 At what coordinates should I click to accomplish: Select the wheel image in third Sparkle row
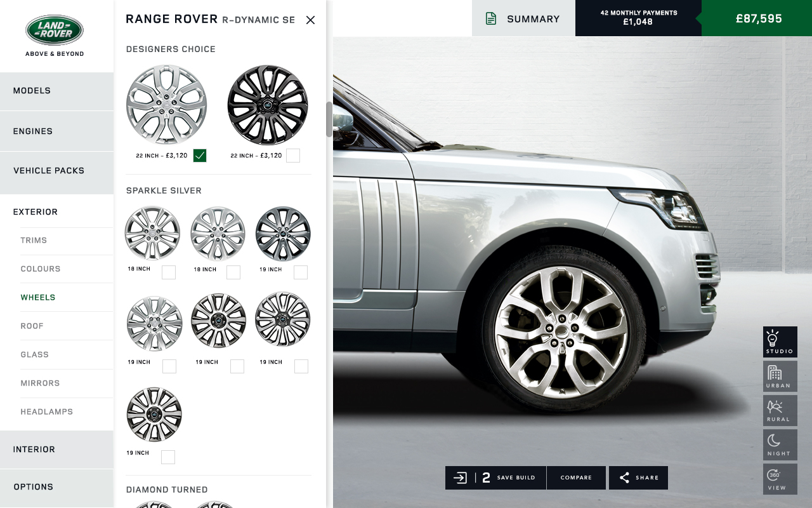(x=154, y=415)
